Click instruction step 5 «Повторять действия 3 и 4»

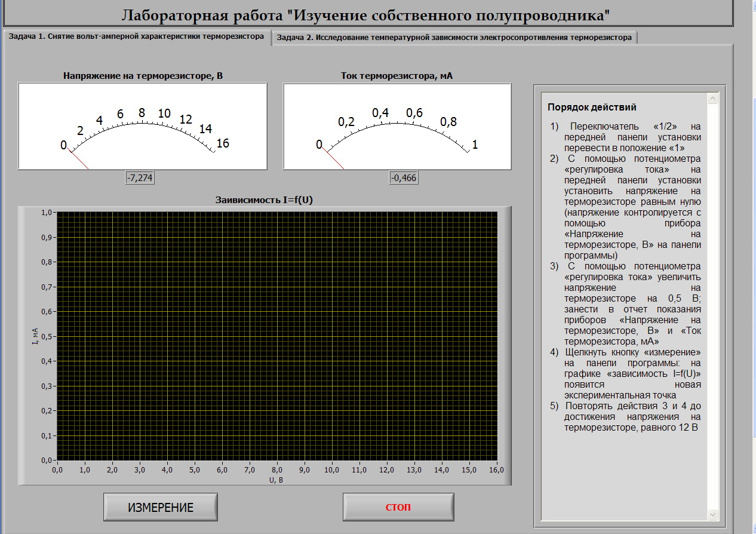pos(625,417)
